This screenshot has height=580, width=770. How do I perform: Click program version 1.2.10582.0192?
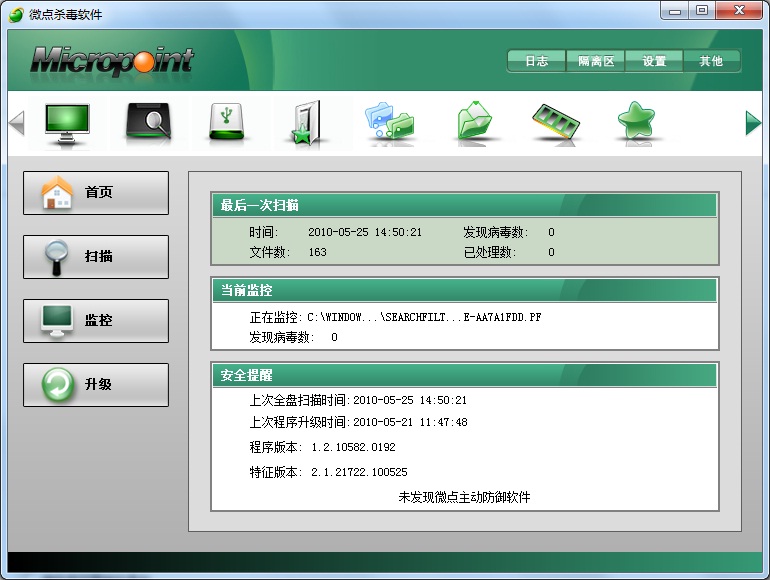tap(353, 447)
